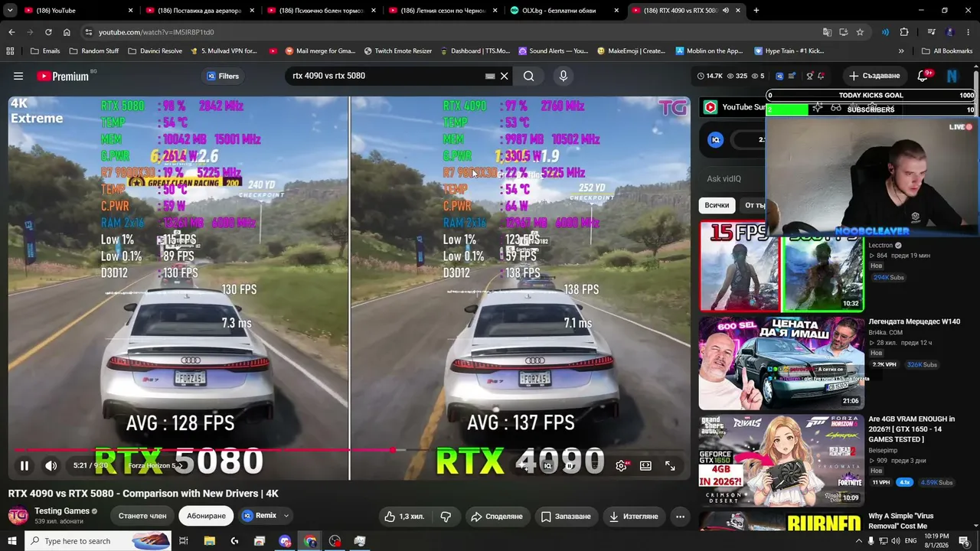Open the player settings gear

tap(622, 465)
